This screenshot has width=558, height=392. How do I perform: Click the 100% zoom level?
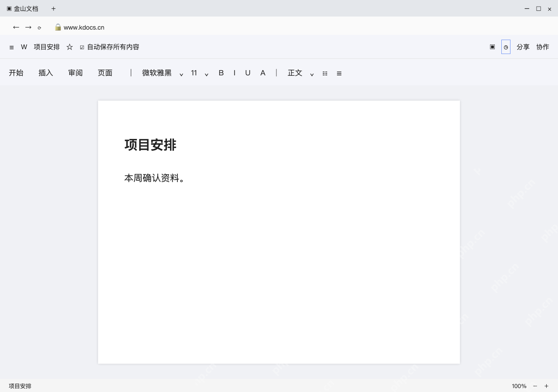[x=519, y=386]
